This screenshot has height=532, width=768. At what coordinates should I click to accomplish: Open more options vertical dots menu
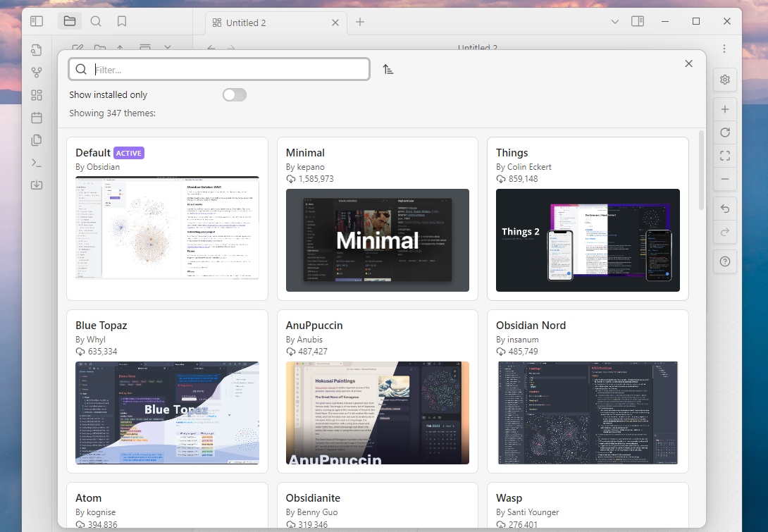(x=724, y=49)
